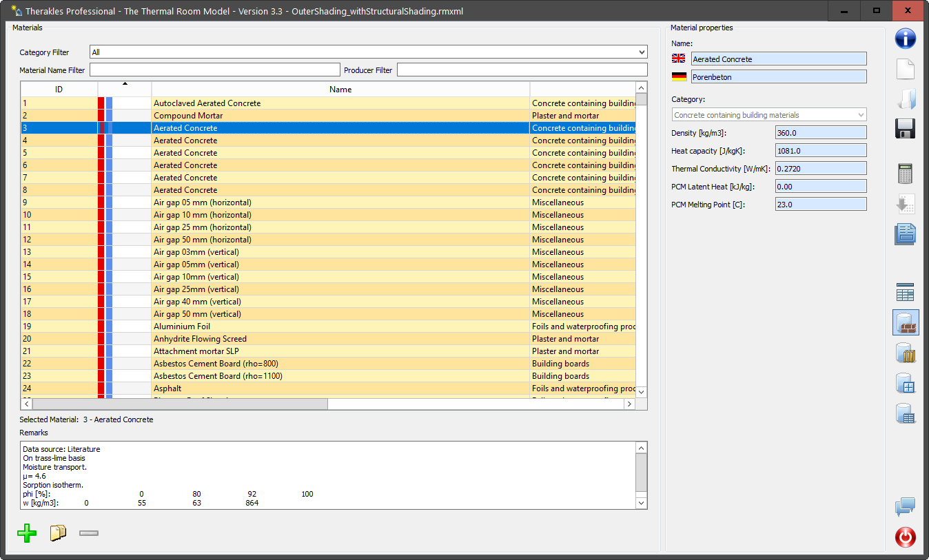Click the PCM Melting Point field
929x560 pixels.
pos(821,205)
